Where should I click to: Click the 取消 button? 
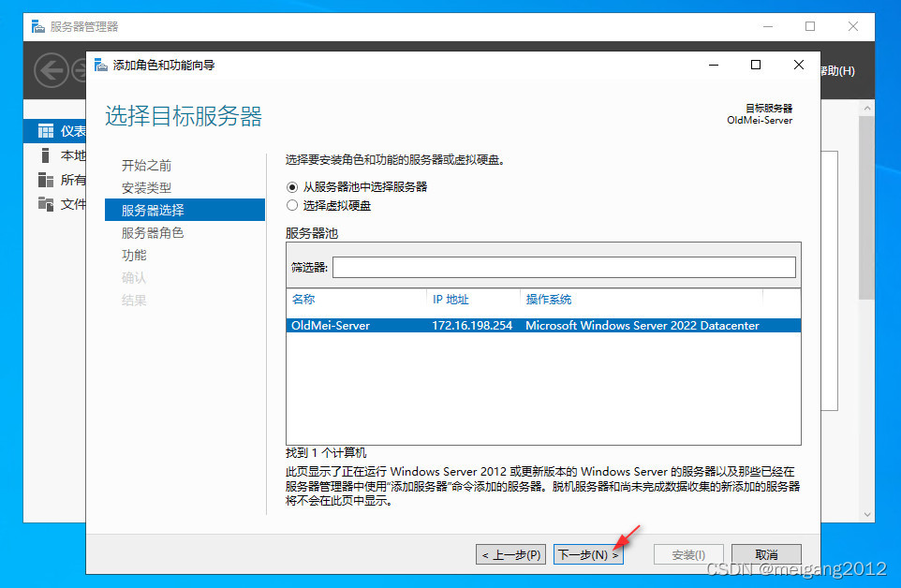[766, 554]
